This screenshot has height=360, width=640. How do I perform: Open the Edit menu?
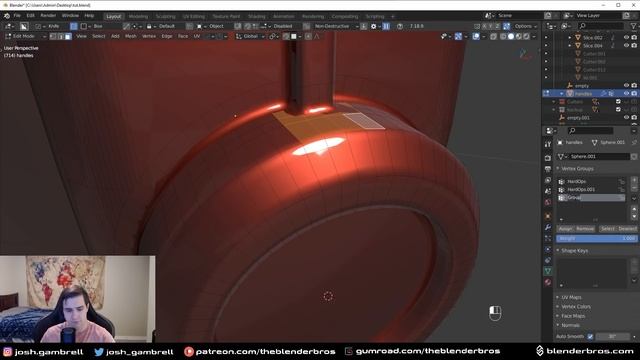click(x=31, y=16)
